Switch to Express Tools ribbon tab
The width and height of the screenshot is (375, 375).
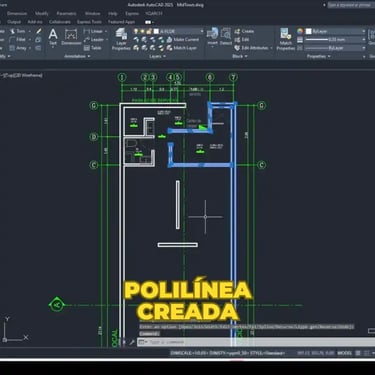pos(89,22)
